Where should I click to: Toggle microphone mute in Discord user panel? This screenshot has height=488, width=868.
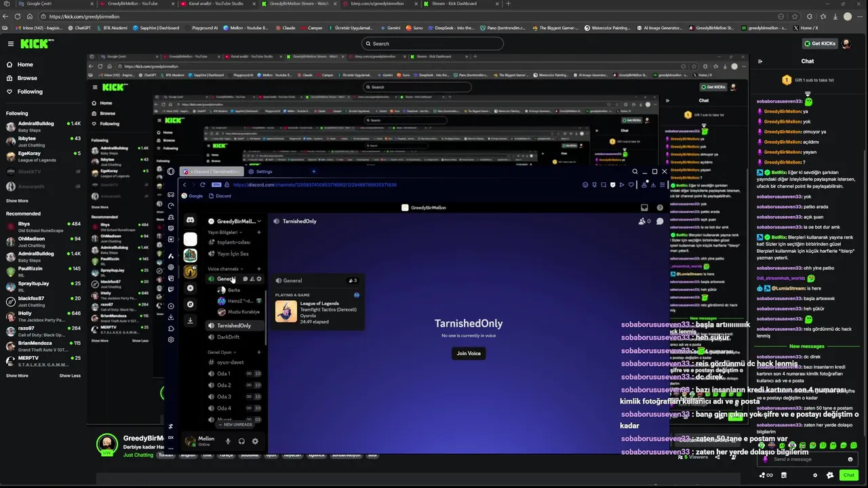click(229, 441)
